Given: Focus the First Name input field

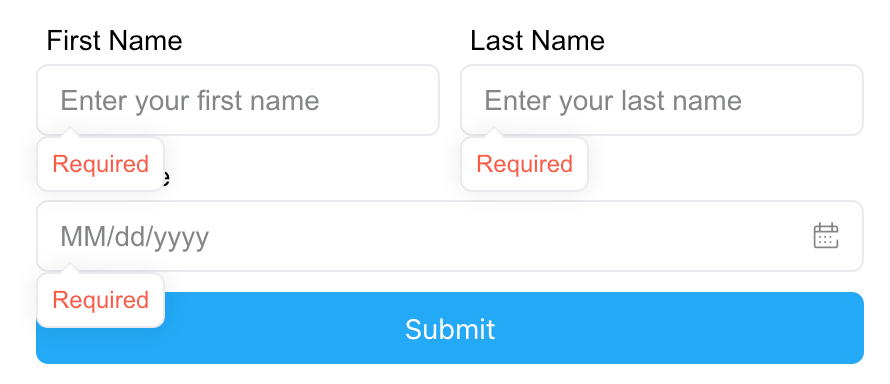Looking at the screenshot, I should [238, 100].
